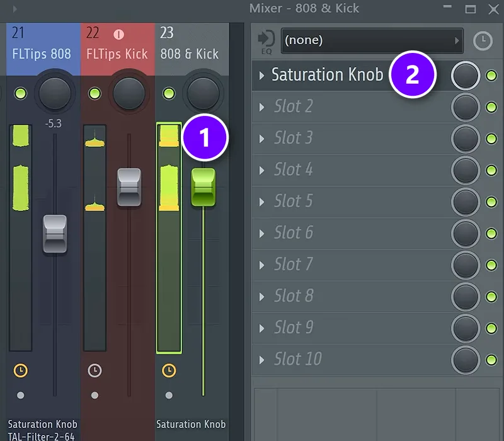Screen dimensions: 504x441
Task: Mute track 22 FLTips Kick green LED
Action: pyautogui.click(x=94, y=93)
